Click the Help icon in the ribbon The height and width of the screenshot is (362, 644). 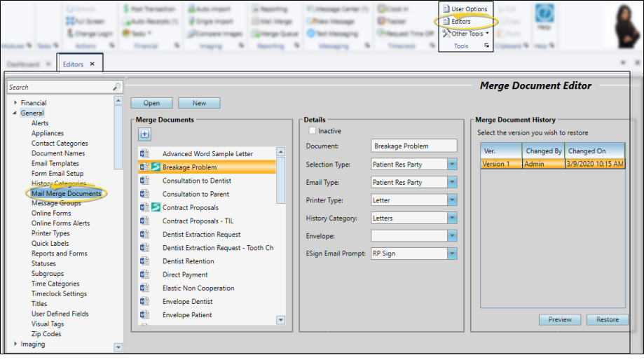point(542,15)
